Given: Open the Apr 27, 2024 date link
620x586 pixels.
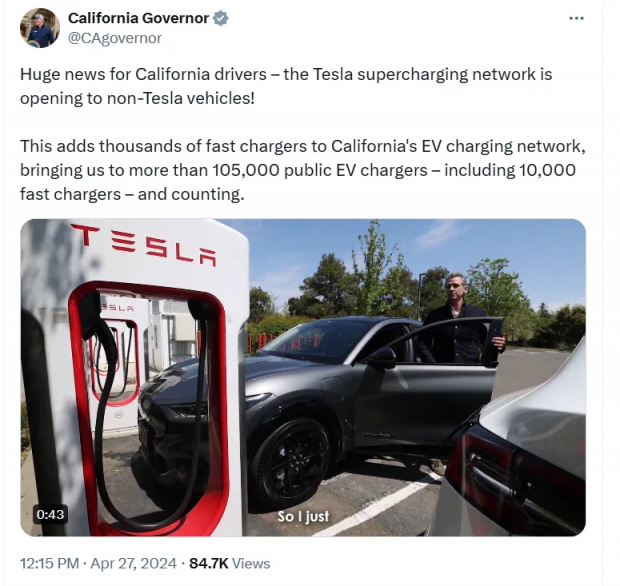Looking at the screenshot, I should tap(133, 563).
